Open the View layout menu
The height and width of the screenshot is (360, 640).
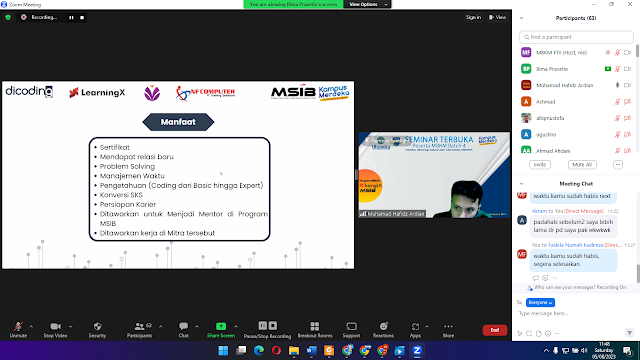498,17
